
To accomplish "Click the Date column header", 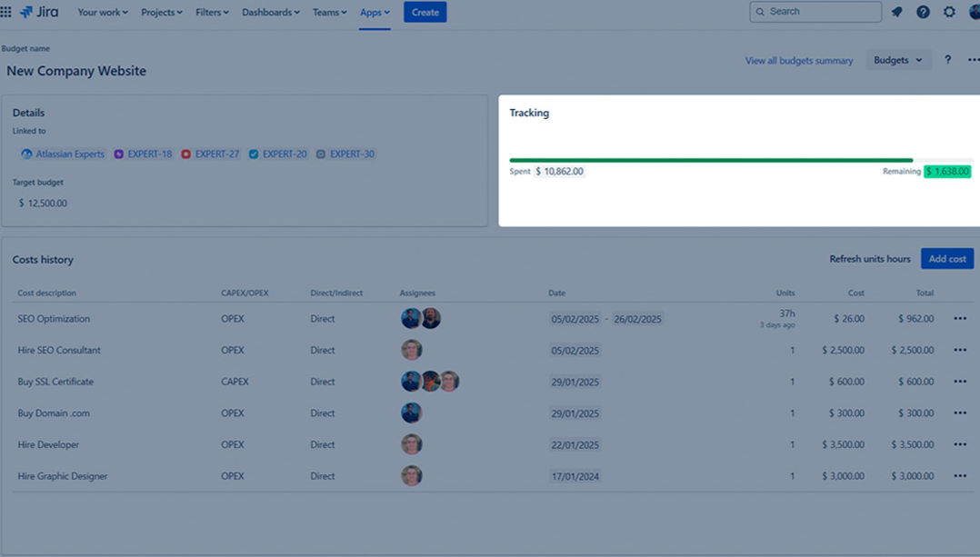I will 557,293.
